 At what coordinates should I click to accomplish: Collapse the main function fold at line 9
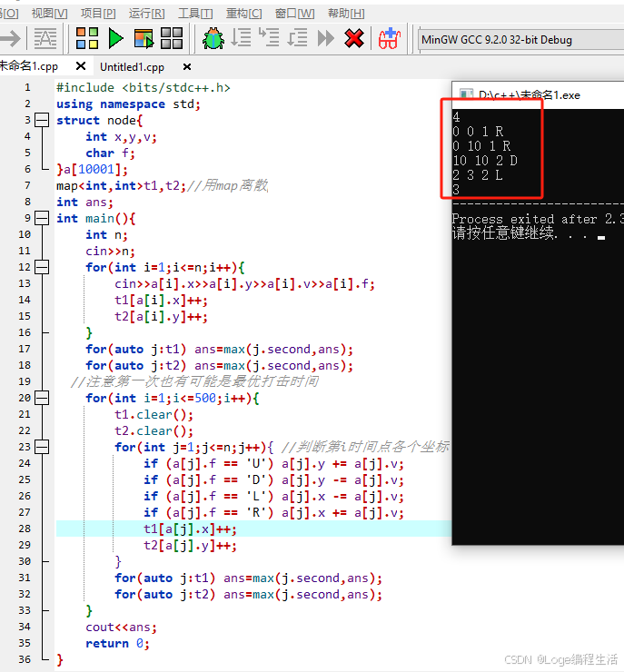pos(42,218)
